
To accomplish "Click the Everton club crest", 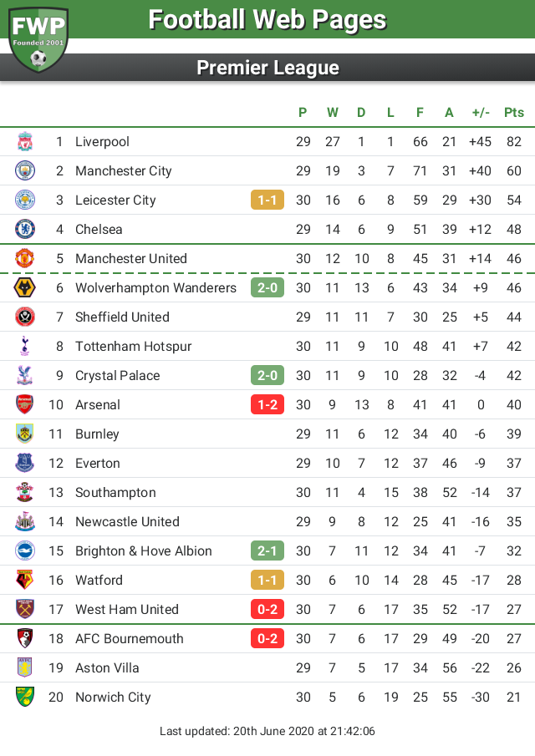I will click(x=25, y=464).
